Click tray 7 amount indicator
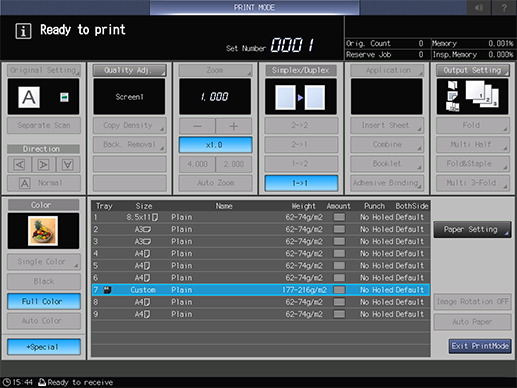The image size is (517, 388). [x=339, y=290]
